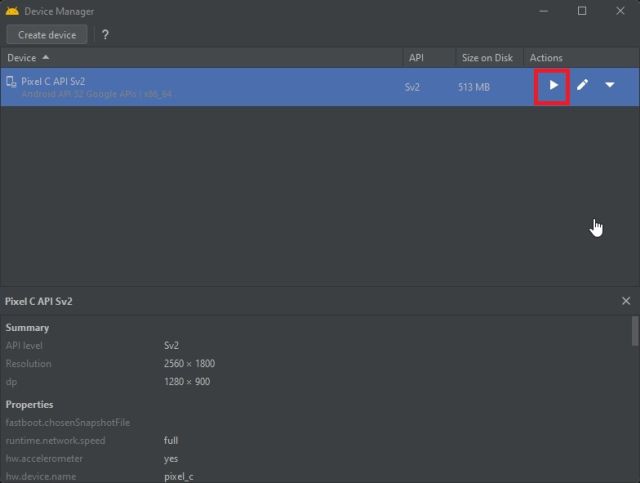
Task: Edit the Pixel C virtual device
Action: [x=582, y=85]
